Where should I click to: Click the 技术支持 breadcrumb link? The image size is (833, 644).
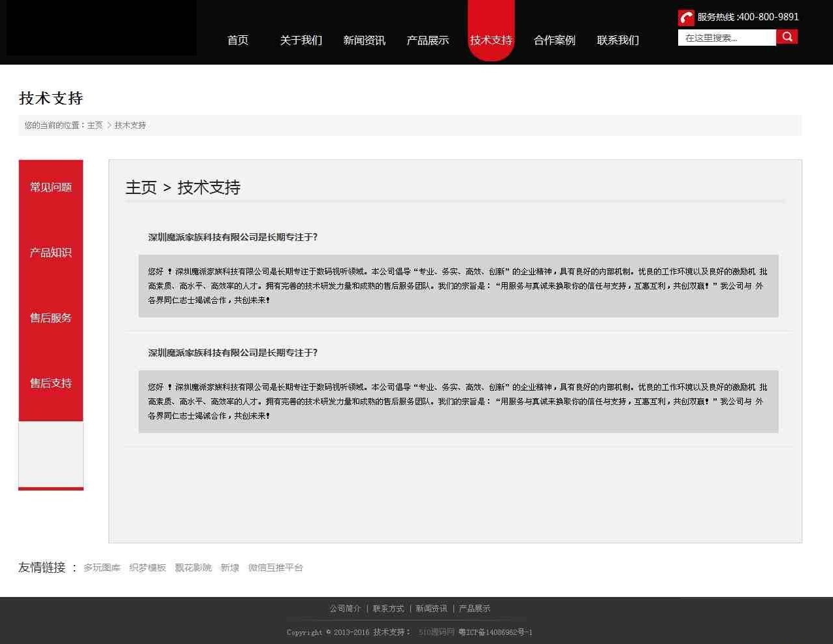[x=130, y=125]
